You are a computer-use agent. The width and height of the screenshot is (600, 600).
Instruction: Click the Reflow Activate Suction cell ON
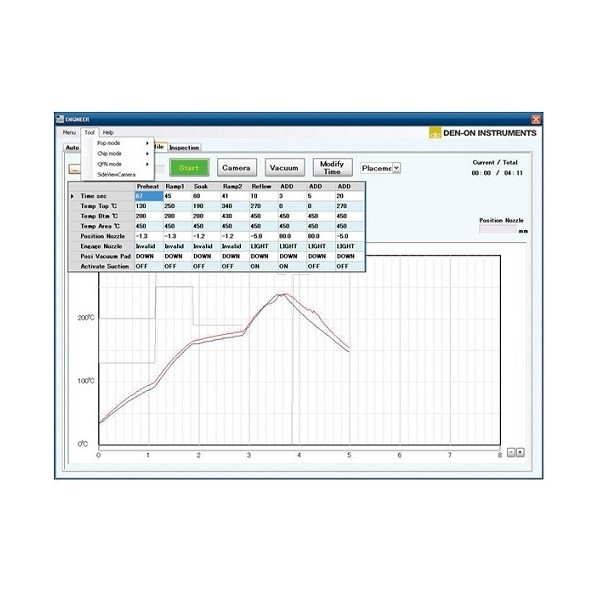264,266
